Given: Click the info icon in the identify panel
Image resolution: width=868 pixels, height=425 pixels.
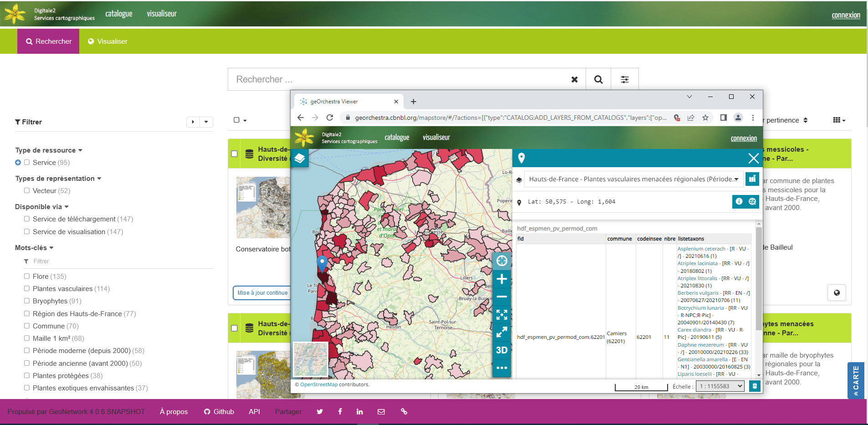Looking at the screenshot, I should point(738,201).
